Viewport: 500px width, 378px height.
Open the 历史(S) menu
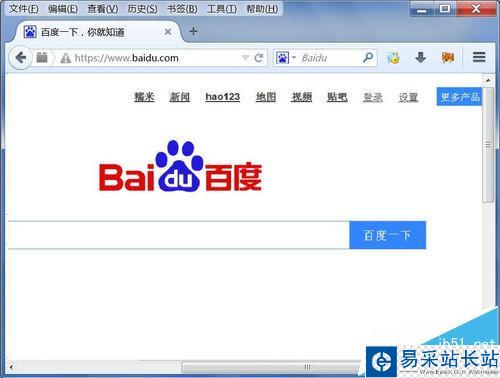click(142, 8)
